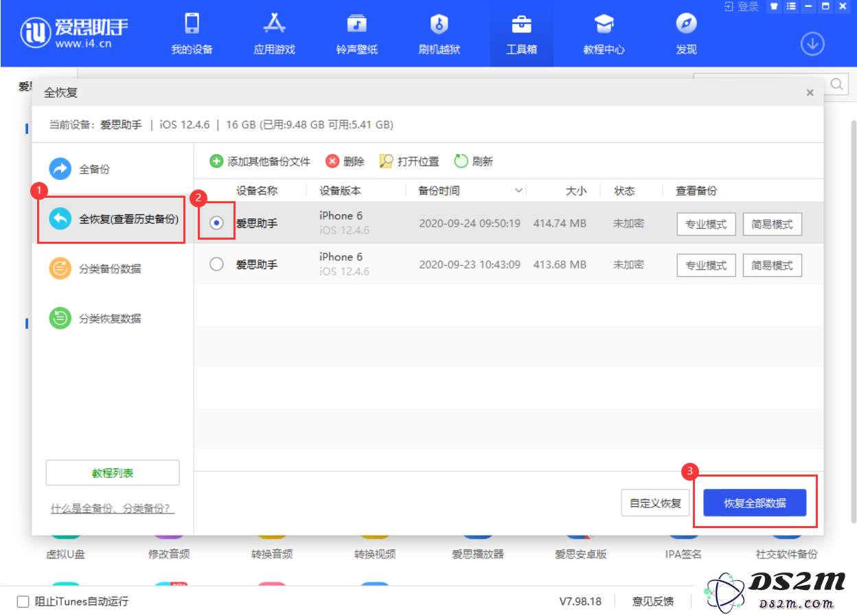Click the V7.98.18 version text
The image size is (857, 616).
pyautogui.click(x=580, y=602)
